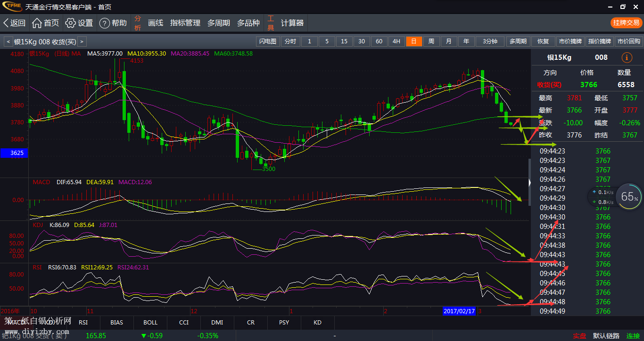Open the 65% network speed widget
The height and width of the screenshot is (341, 644).
[x=630, y=196]
